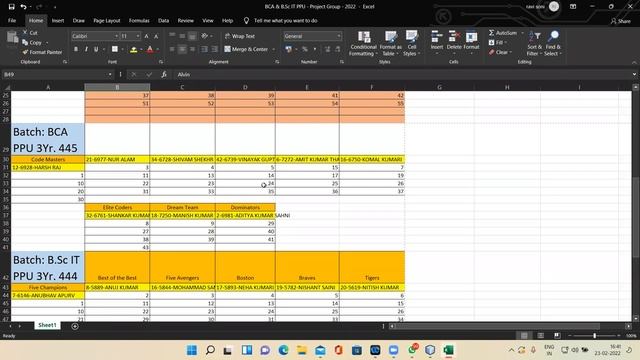Toggle Wrap Text

point(240,36)
